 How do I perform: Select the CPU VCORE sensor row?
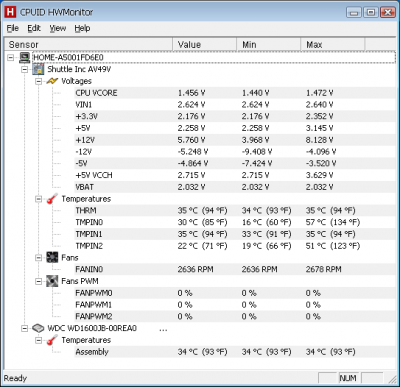235,93
